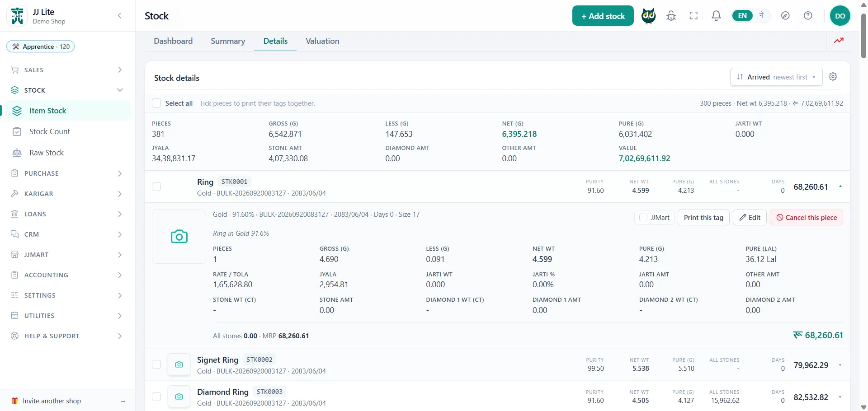Click the Help & Support lifebuoy icon
The width and height of the screenshot is (868, 411).
(x=15, y=336)
